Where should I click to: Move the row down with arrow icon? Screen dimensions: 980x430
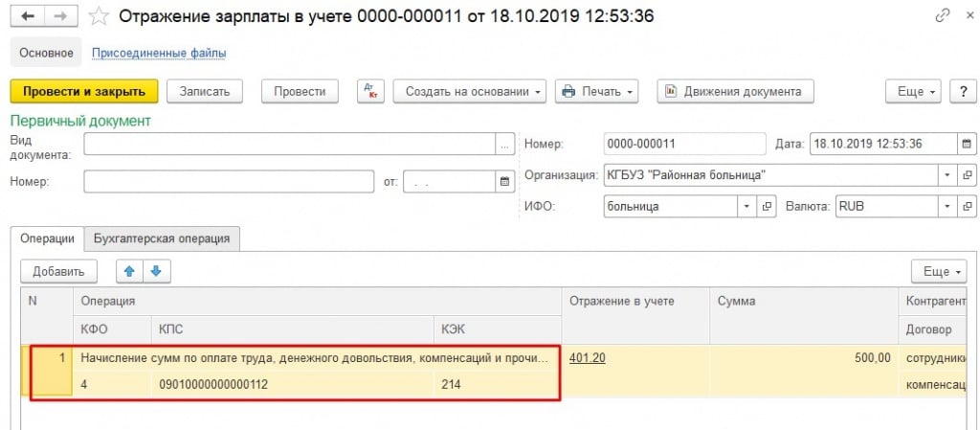pyautogui.click(x=154, y=271)
